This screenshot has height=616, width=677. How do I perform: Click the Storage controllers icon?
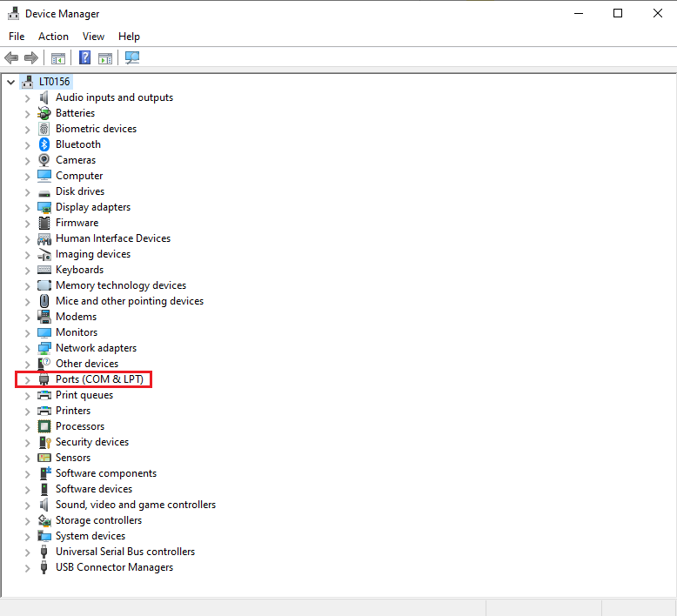pos(44,520)
